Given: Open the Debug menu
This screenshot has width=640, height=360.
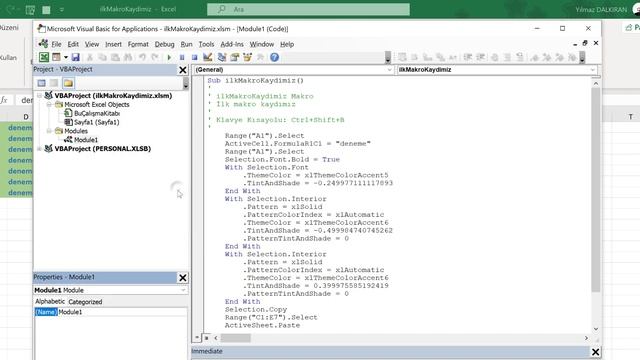Looking at the screenshot, I should pos(164,44).
